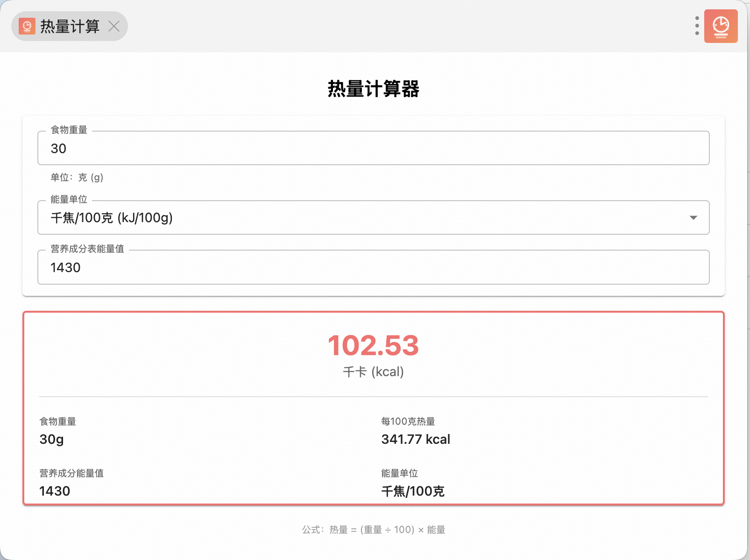Click the 热量计算器 page heading
Viewport: 750px width, 560px height.
pos(373,89)
